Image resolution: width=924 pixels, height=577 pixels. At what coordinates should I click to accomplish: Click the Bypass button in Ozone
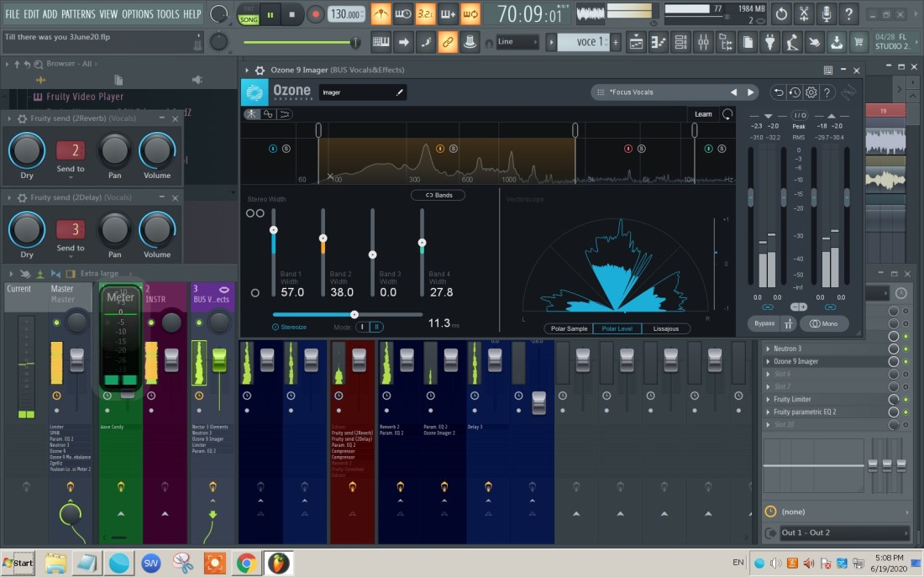(x=764, y=323)
